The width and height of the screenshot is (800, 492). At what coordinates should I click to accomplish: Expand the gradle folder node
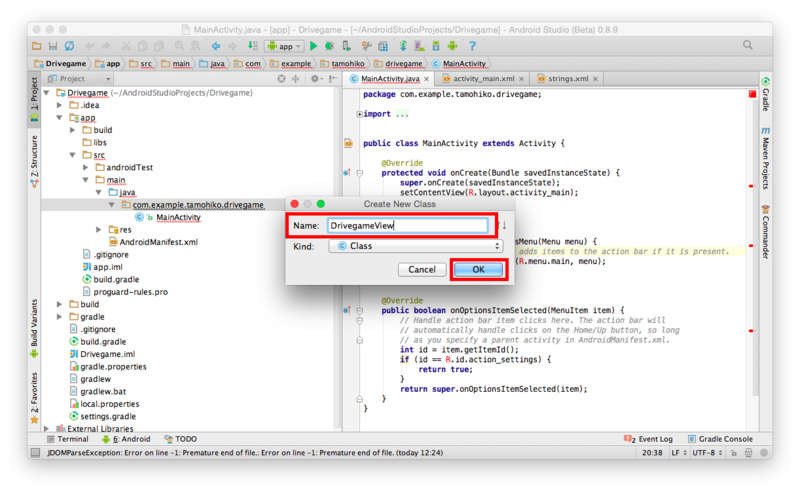pos(60,317)
